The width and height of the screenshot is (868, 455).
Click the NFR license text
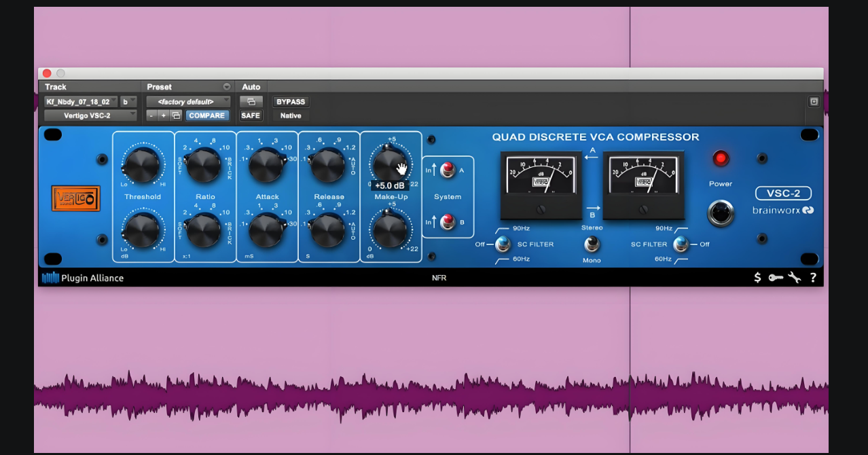click(439, 278)
